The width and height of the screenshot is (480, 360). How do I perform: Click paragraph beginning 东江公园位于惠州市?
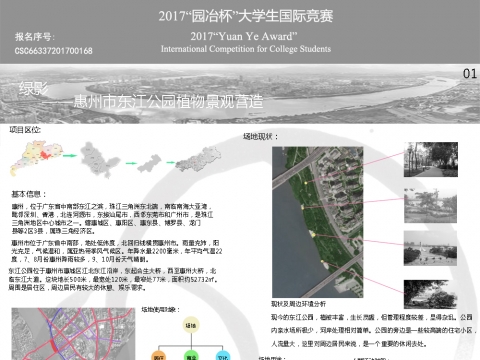coord(113,279)
